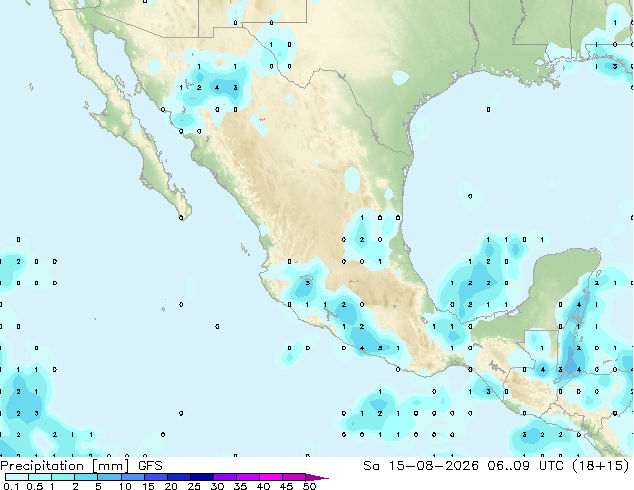Click the 0.1–0.5 mm legend color swatch
Image resolution: width=634 pixels, height=490 pixels.
pos(17,477)
